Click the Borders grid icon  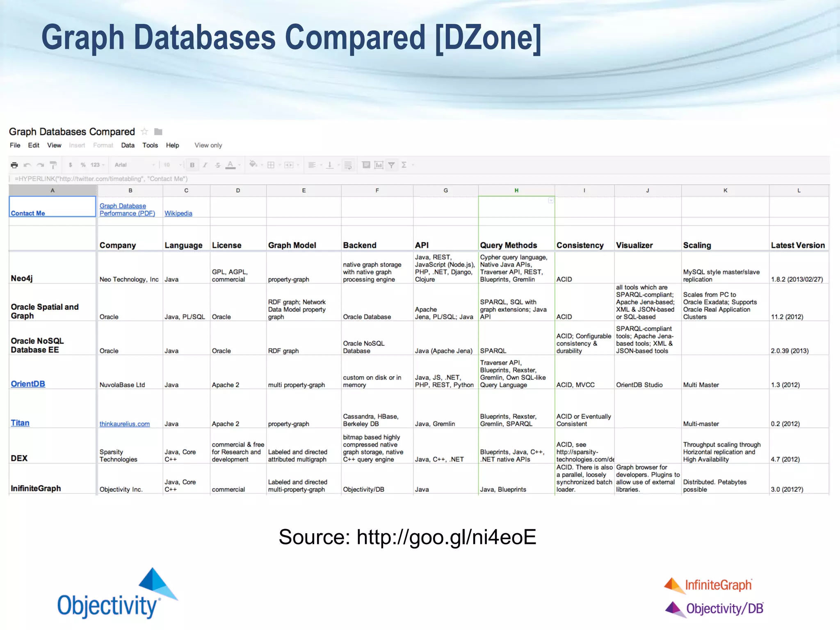pos(271,165)
